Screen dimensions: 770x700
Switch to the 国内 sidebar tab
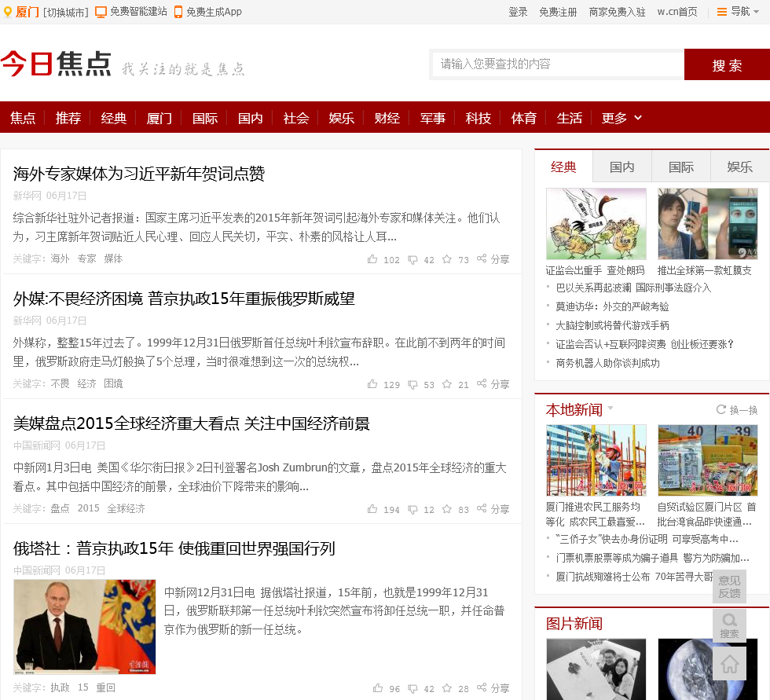coord(622,167)
